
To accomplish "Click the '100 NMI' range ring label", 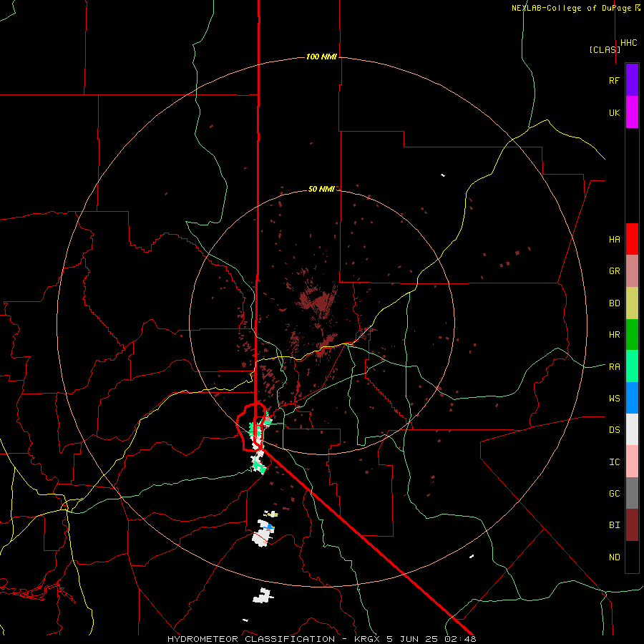I will (321, 57).
